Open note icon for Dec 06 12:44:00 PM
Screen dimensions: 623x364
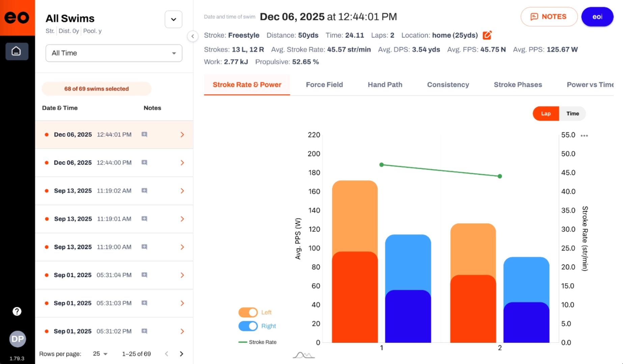144,162
